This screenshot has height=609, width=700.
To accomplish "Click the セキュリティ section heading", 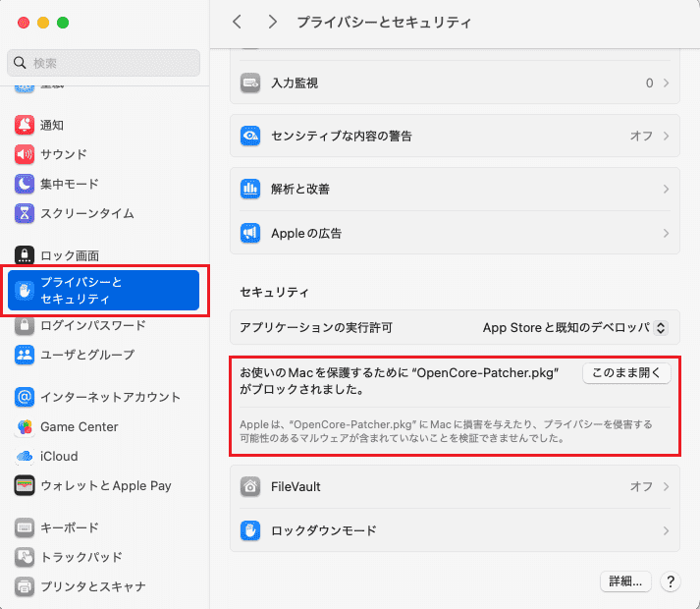I will point(274,292).
